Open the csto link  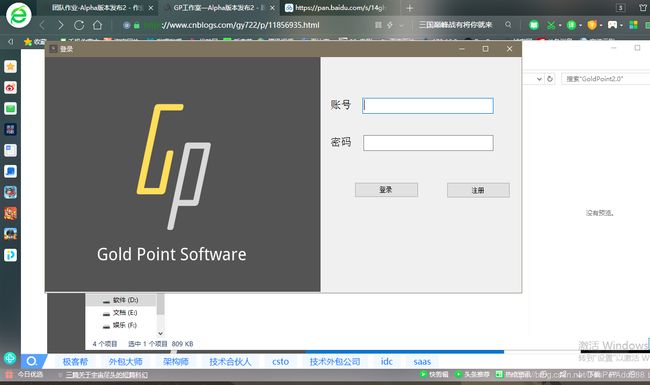coord(281,361)
